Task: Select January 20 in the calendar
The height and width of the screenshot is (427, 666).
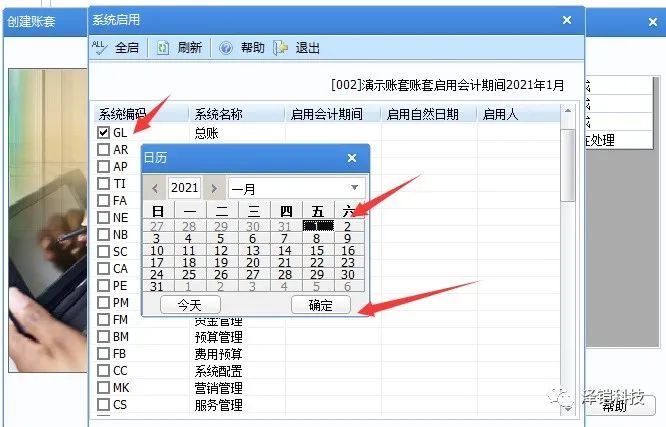Action: [253, 263]
